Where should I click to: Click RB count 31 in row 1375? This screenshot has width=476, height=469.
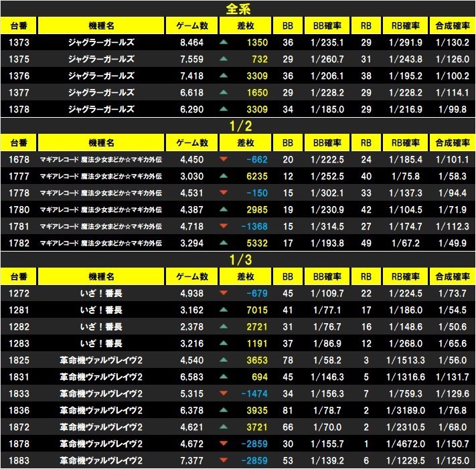click(366, 59)
